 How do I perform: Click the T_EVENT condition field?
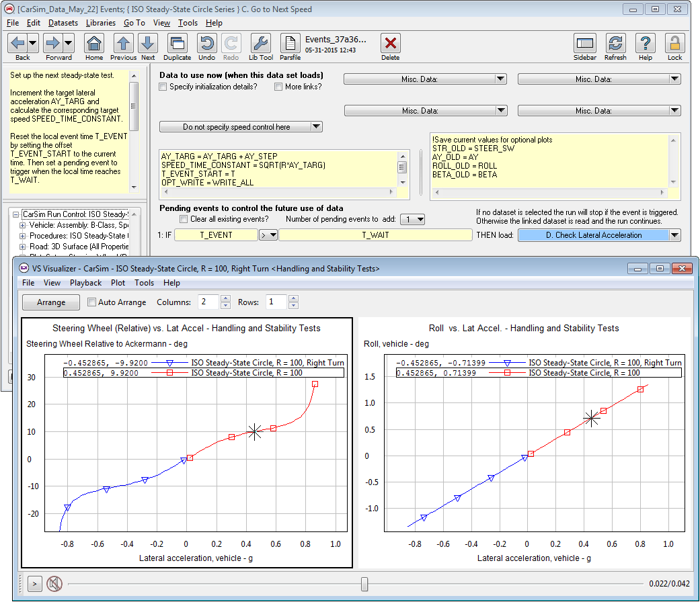[x=216, y=235]
